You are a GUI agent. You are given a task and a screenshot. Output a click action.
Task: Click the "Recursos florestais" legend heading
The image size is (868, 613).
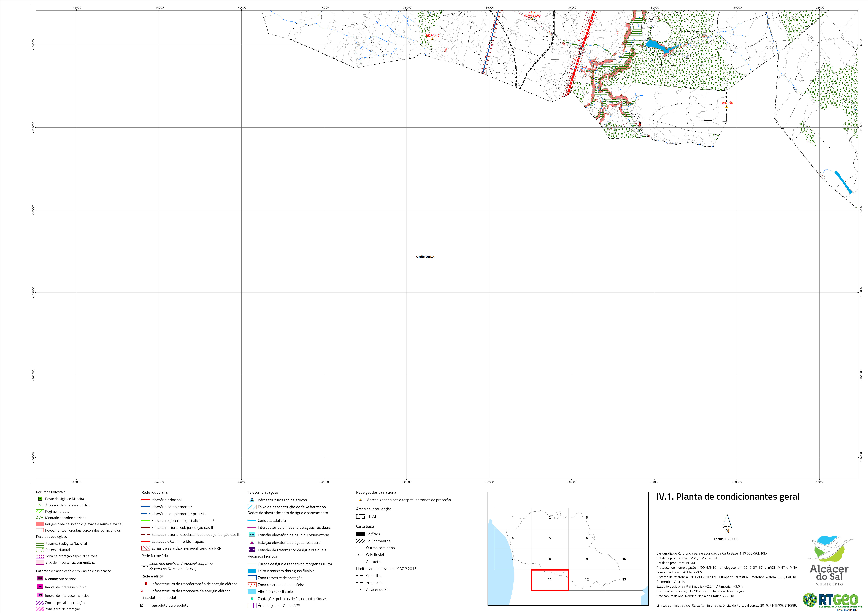tap(51, 492)
